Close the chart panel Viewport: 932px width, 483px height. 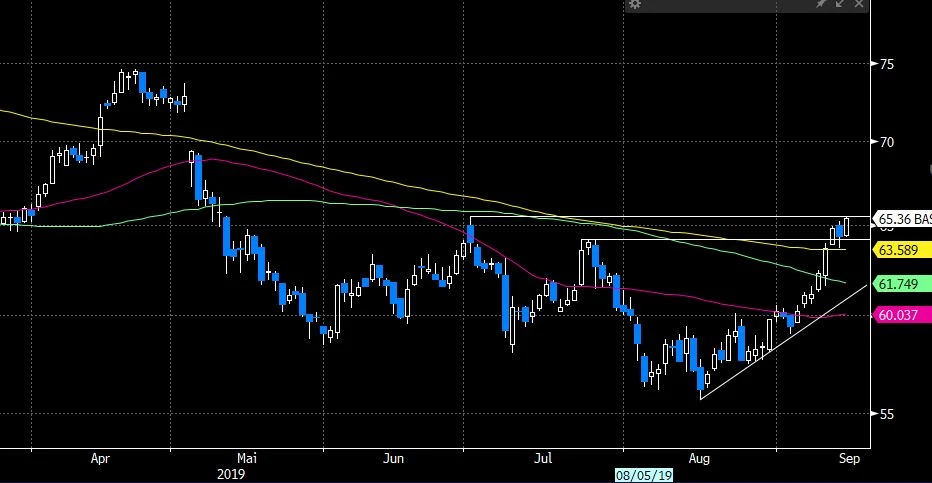(859, 6)
